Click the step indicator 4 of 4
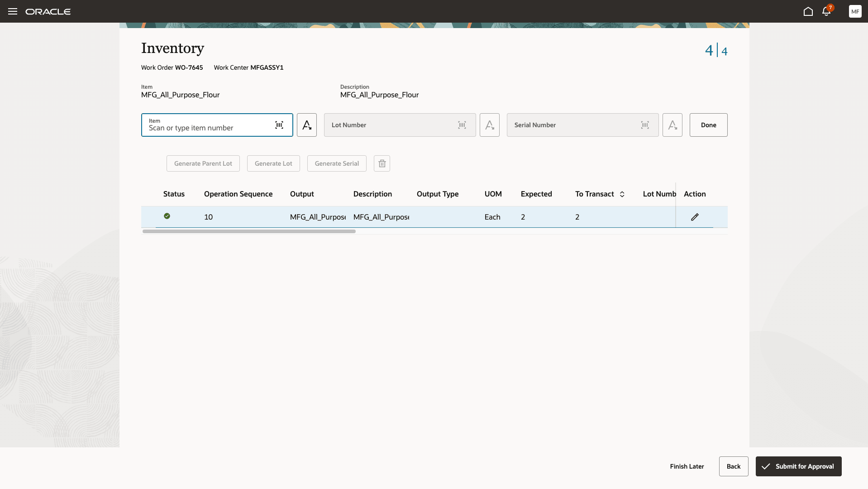868x489 pixels. [716, 50]
